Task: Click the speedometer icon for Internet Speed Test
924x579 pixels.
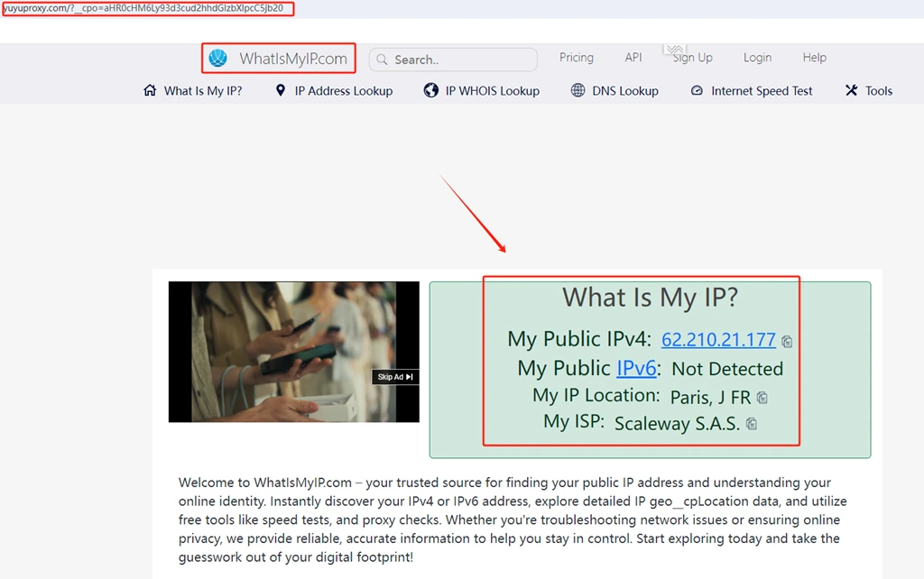Action: pos(697,91)
